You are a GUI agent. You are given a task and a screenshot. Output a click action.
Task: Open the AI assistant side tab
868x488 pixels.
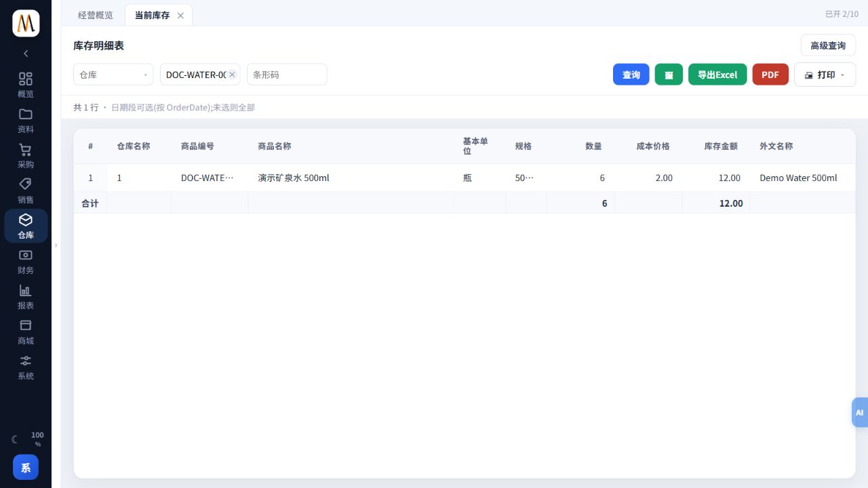click(x=859, y=412)
